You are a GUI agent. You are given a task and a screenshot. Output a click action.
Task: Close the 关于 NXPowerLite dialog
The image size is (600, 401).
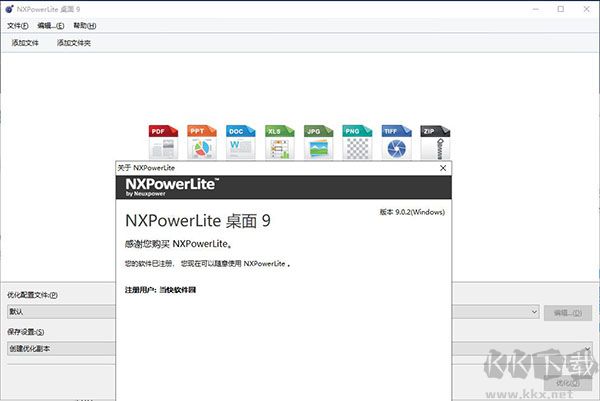(443, 168)
